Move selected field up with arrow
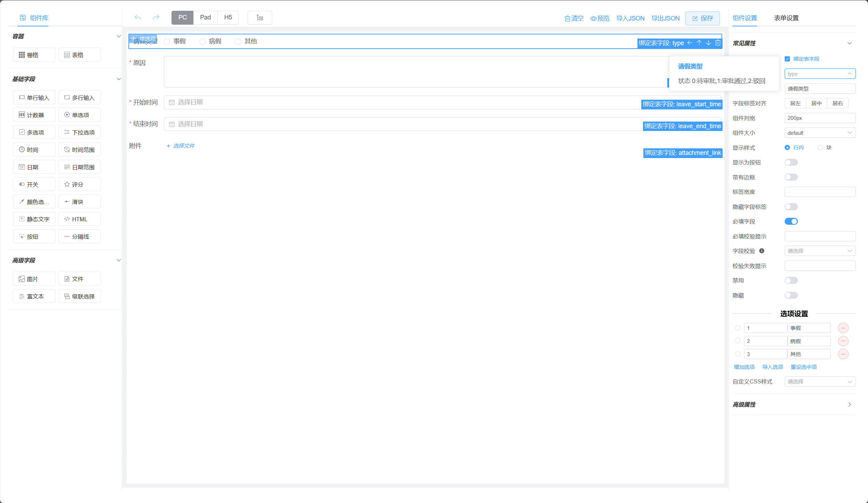Screen dimensions: 868x503 (699, 43)
